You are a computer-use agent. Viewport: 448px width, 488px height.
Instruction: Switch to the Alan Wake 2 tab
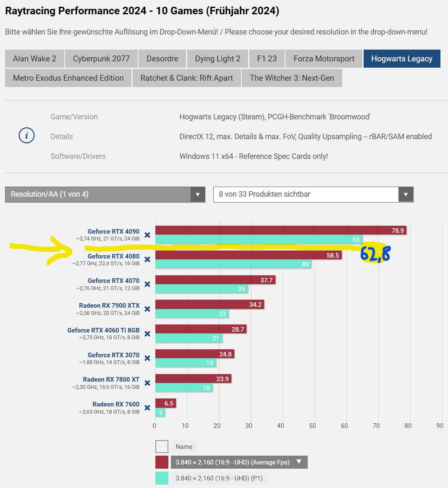coord(34,58)
